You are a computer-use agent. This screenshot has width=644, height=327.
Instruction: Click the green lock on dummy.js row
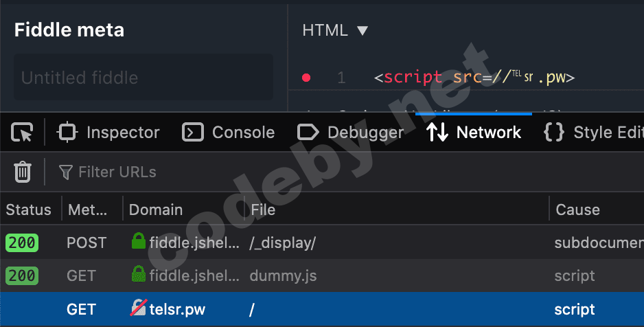(139, 274)
